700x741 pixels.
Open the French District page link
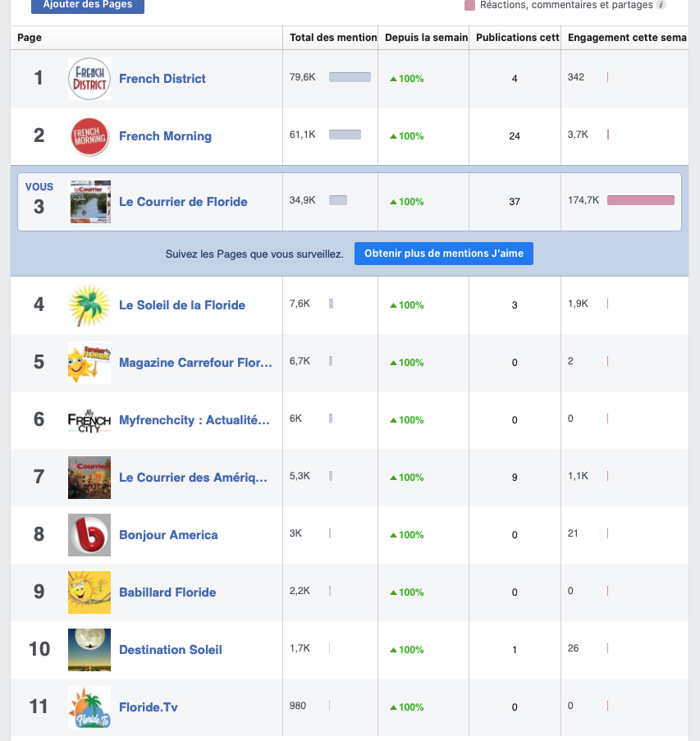pos(162,79)
